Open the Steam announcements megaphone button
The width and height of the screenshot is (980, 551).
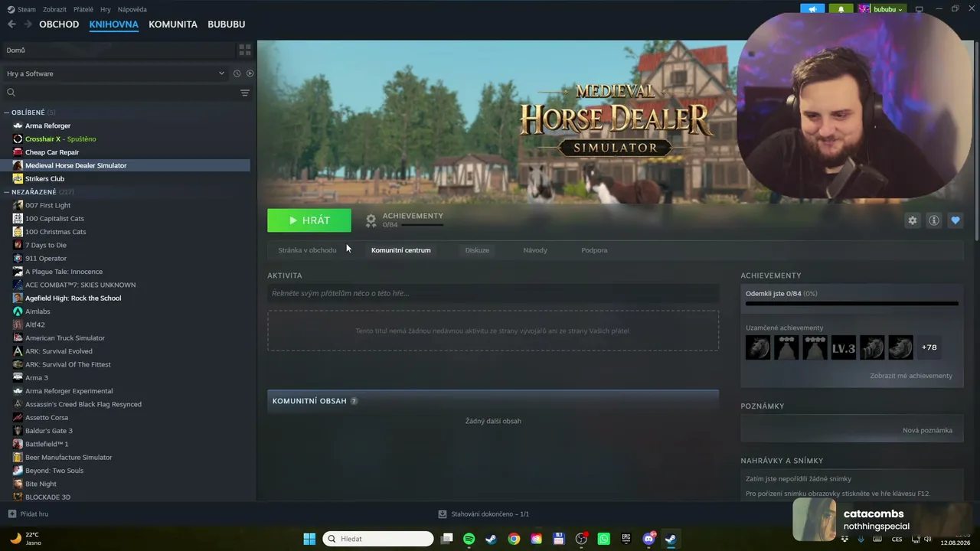point(812,9)
